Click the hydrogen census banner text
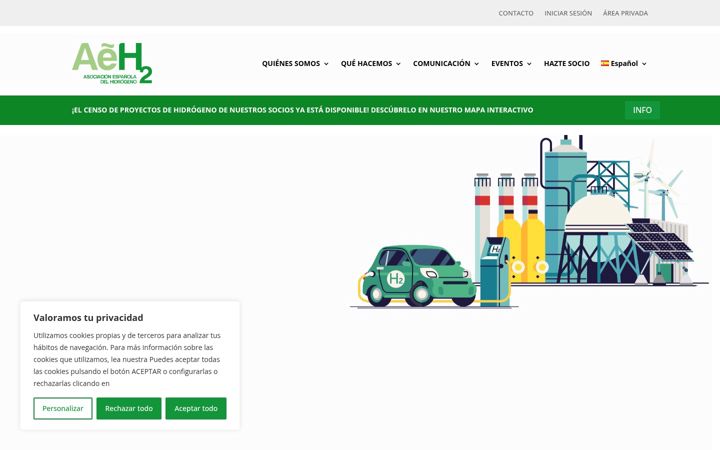The image size is (720, 450). 303,110
